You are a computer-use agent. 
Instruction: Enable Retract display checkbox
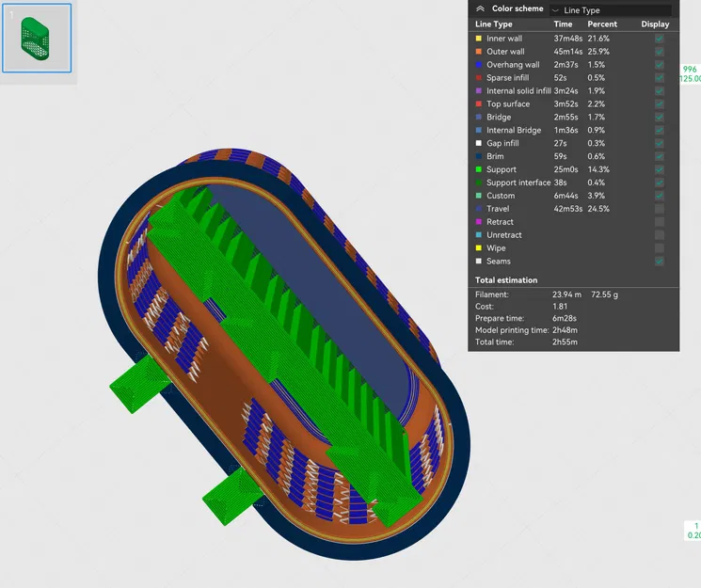(659, 222)
